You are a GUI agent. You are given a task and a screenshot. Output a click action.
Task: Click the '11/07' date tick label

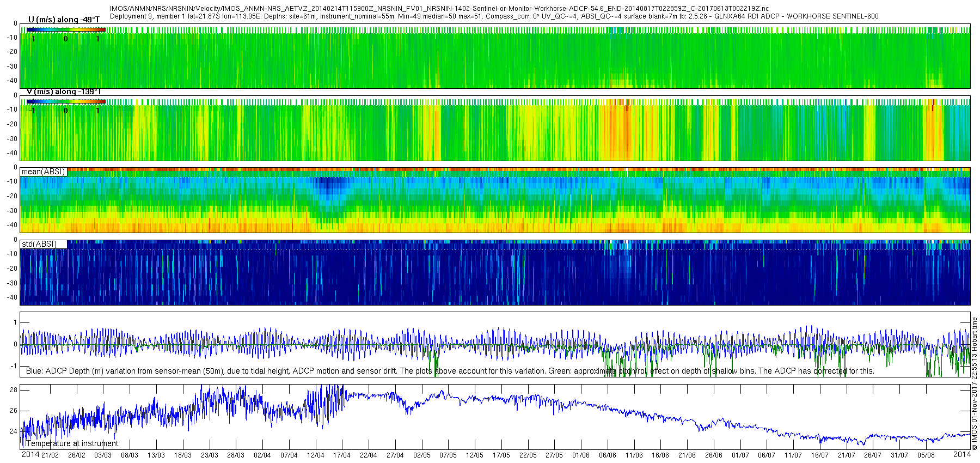click(793, 455)
